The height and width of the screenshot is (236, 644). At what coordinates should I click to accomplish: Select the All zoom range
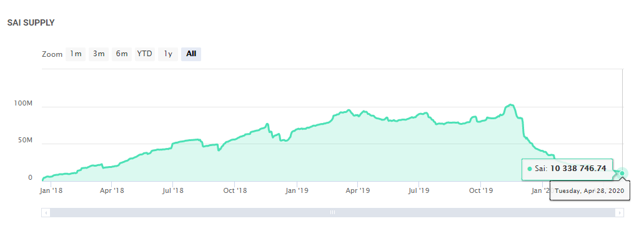[x=191, y=54]
